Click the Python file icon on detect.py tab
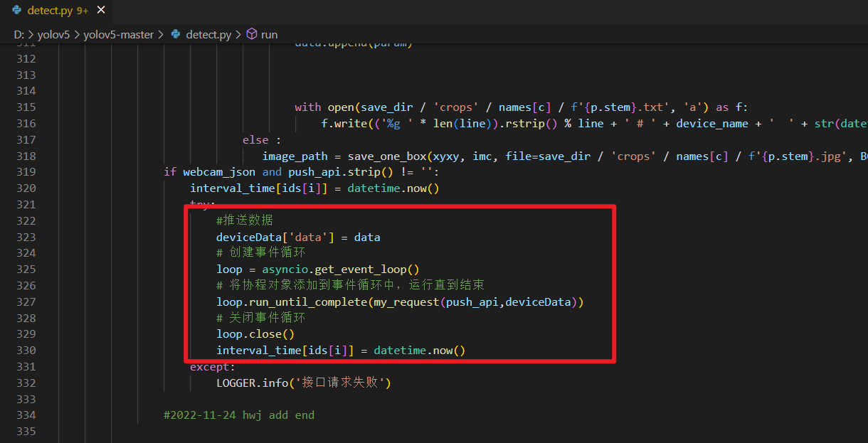Viewport: 868px width, 443px height. [x=16, y=11]
